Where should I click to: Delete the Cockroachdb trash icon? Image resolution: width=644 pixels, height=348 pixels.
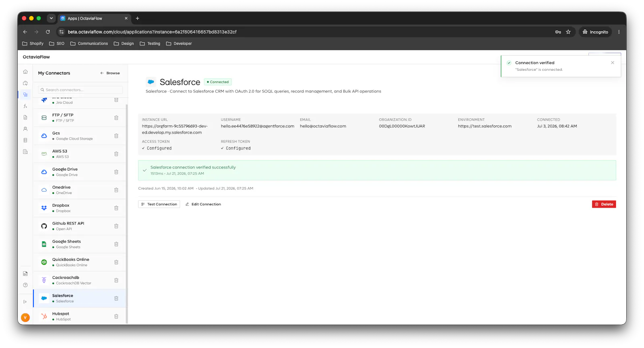coord(116,280)
